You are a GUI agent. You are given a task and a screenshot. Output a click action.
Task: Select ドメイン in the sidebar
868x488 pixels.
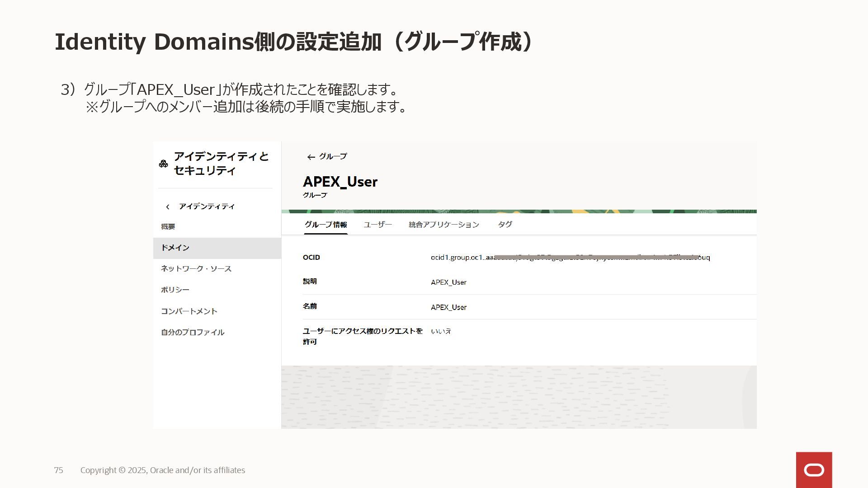click(217, 248)
